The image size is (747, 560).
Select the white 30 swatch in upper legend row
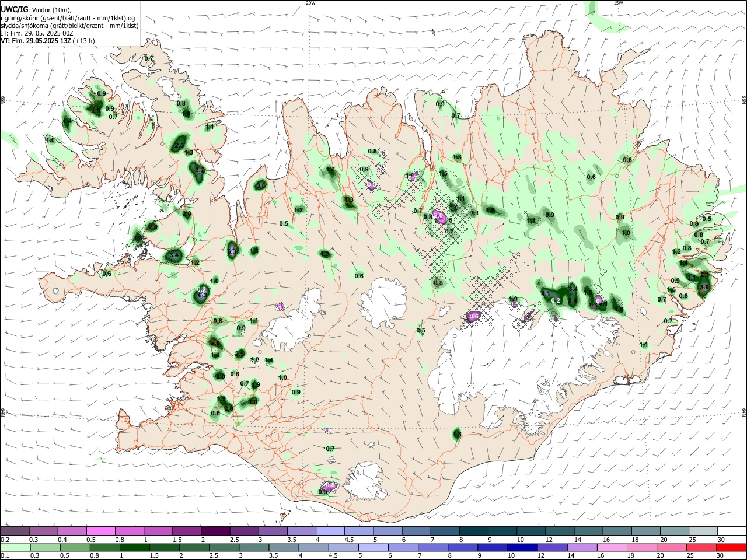732,531
